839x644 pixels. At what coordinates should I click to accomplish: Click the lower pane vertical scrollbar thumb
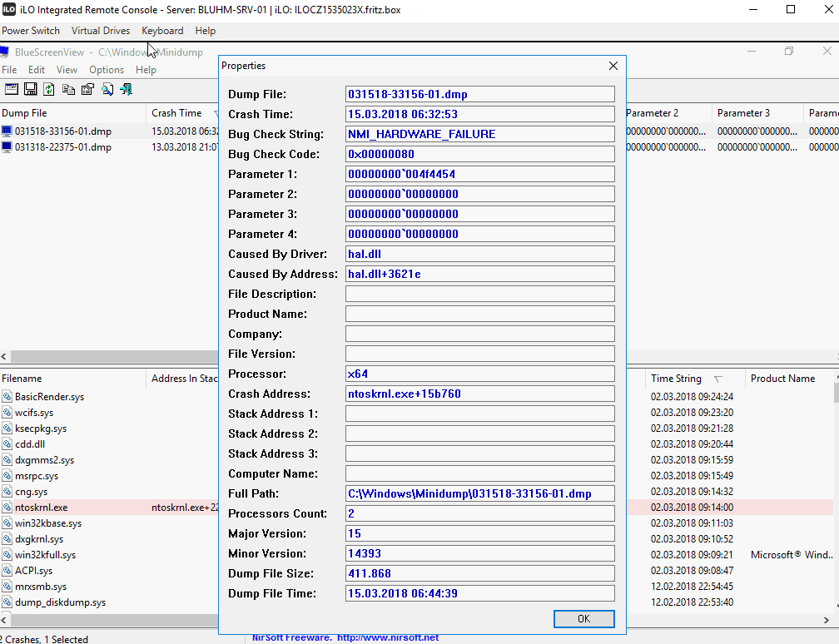836,393
